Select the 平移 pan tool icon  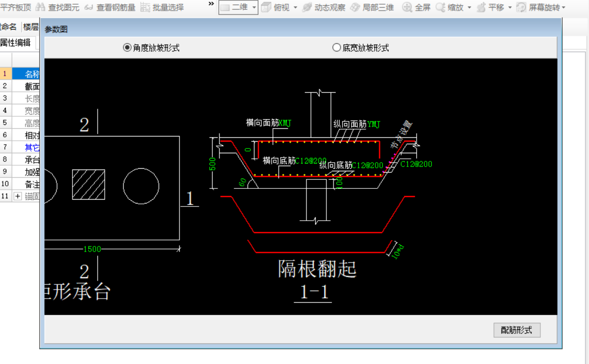point(481,7)
